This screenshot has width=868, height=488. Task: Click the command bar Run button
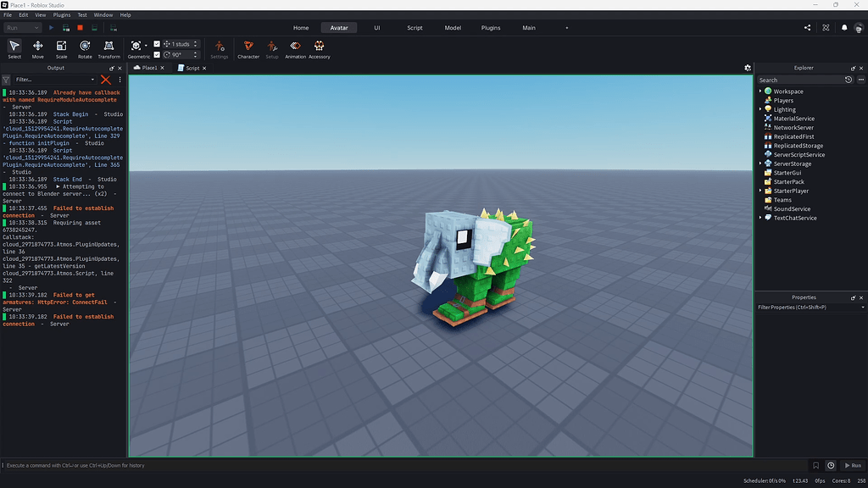tap(853, 465)
